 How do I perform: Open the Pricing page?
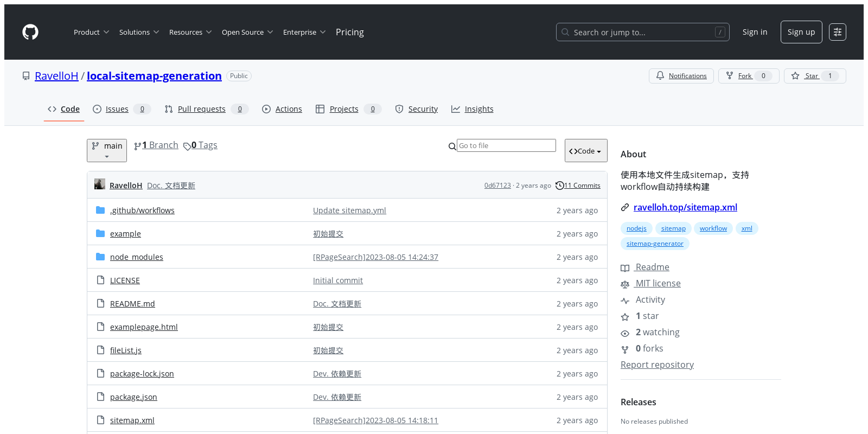[x=350, y=32]
